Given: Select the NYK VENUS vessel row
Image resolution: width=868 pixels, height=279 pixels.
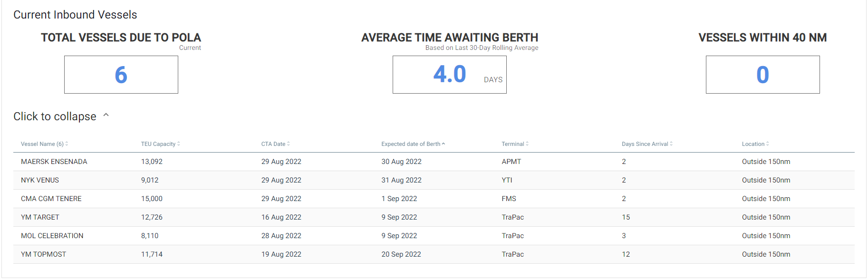Looking at the screenshot, I should 434,180.
